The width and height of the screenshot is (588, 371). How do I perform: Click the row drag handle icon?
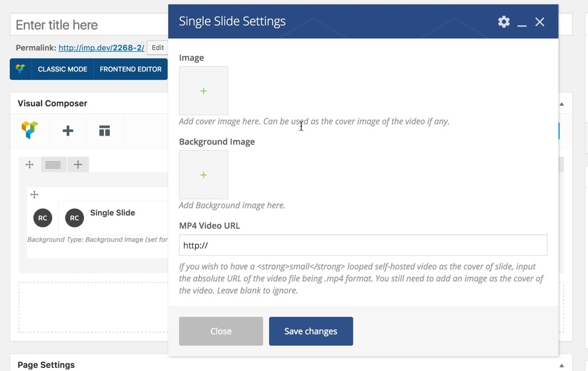pyautogui.click(x=29, y=164)
